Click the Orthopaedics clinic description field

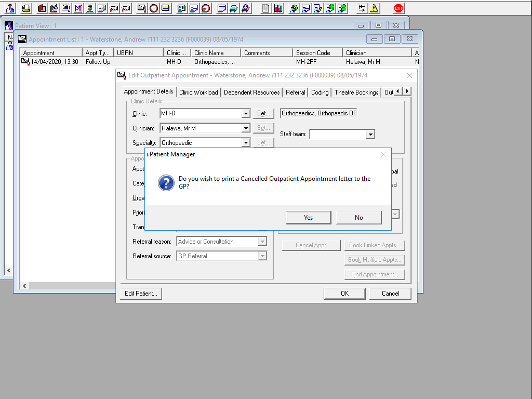pos(318,113)
